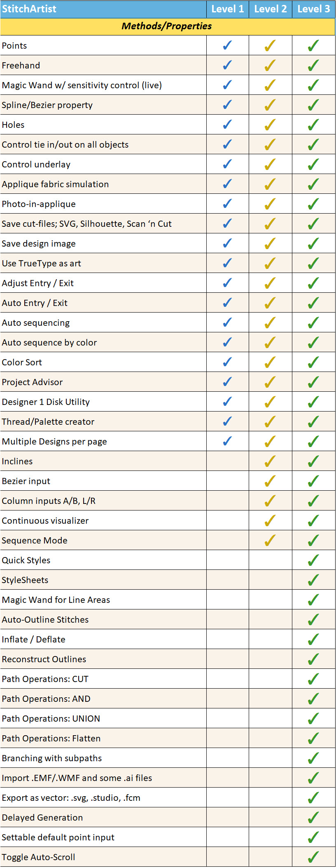Viewport: 336px width, 868px height.
Task: Click the Level 1 checkmark for Color Sort
Action: point(227,362)
